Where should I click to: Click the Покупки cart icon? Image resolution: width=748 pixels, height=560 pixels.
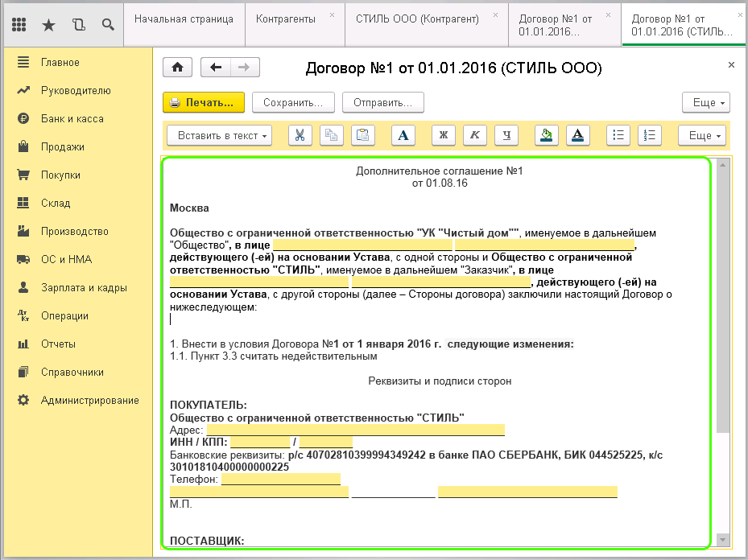tap(23, 175)
